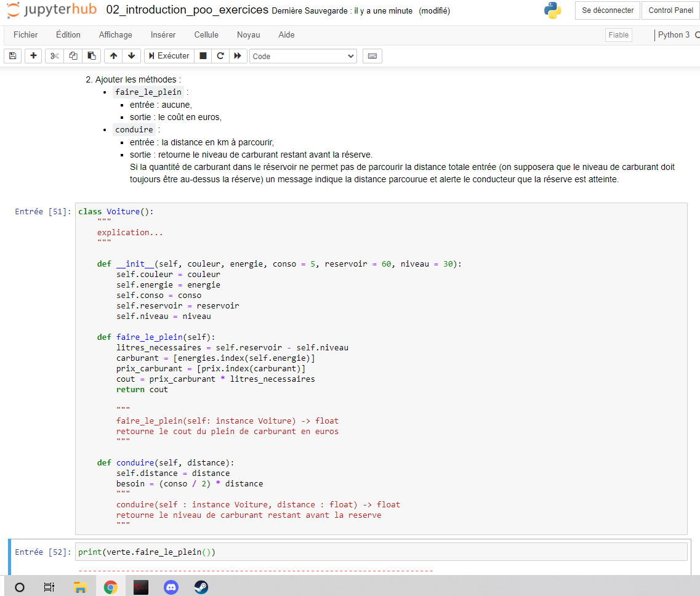Viewport: 700px width, 596px height.
Task: Open the cell type dropdown showing Code
Action: click(x=303, y=55)
